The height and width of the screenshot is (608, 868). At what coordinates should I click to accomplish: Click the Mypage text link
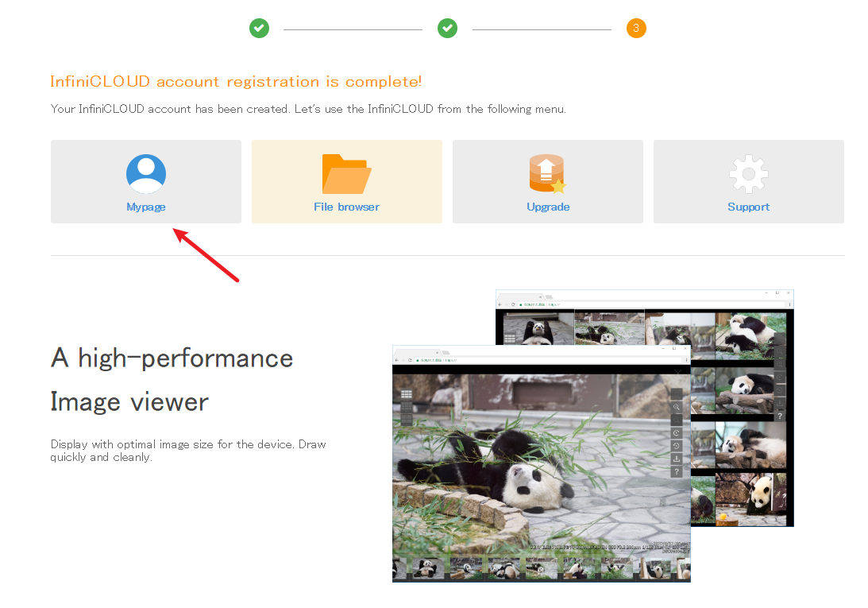point(146,207)
